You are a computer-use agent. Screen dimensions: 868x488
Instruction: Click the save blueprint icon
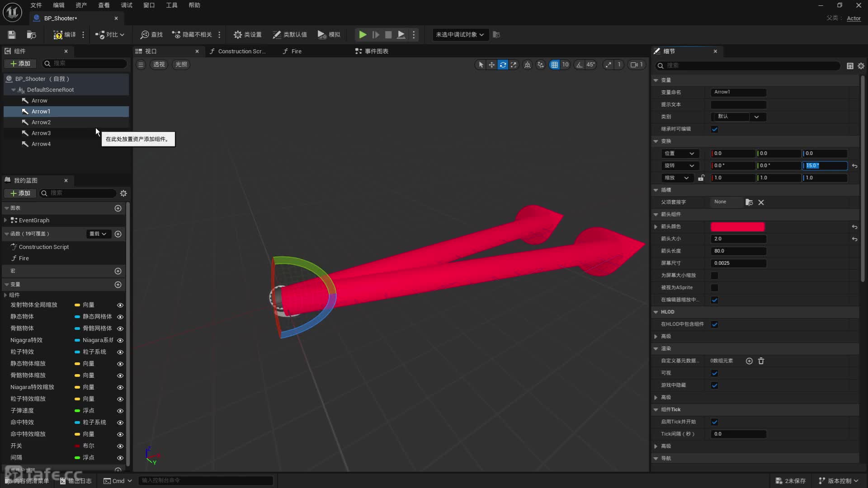coord(12,35)
